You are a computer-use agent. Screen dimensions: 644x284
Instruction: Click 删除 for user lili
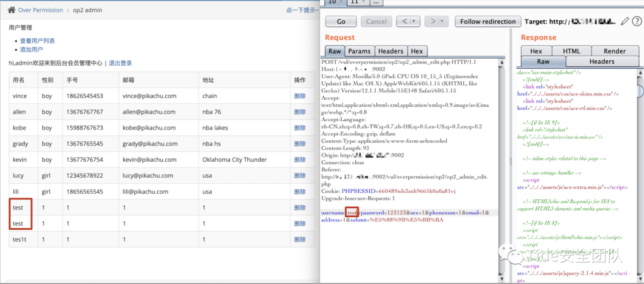(x=300, y=192)
